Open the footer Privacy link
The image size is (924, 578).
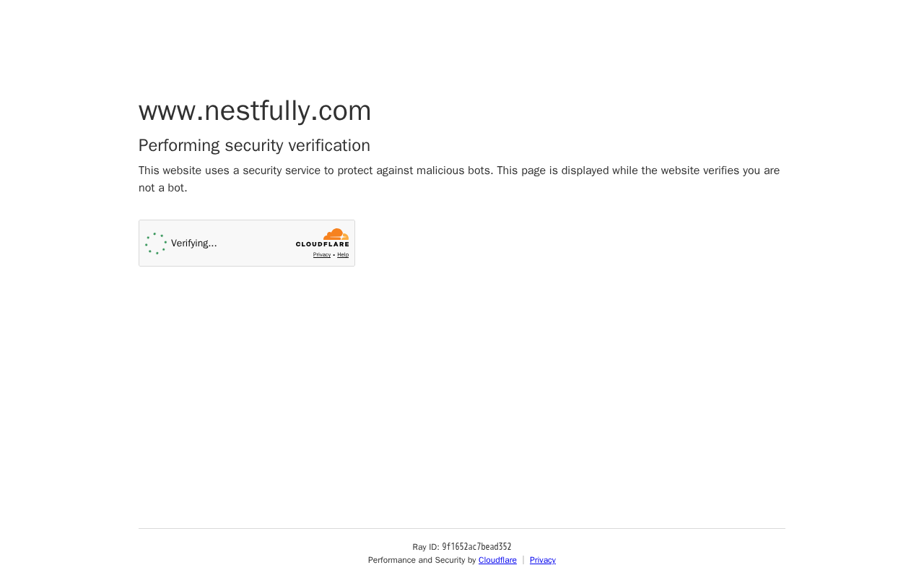543,560
